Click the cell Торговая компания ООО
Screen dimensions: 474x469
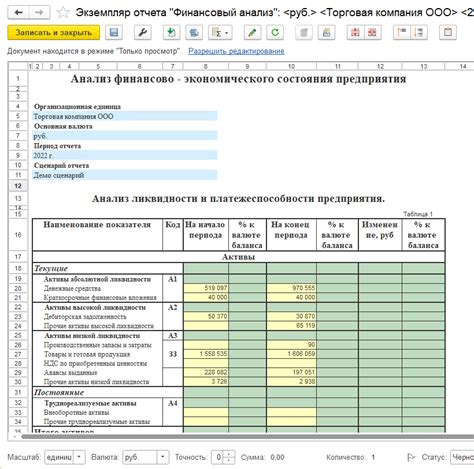[125, 116]
